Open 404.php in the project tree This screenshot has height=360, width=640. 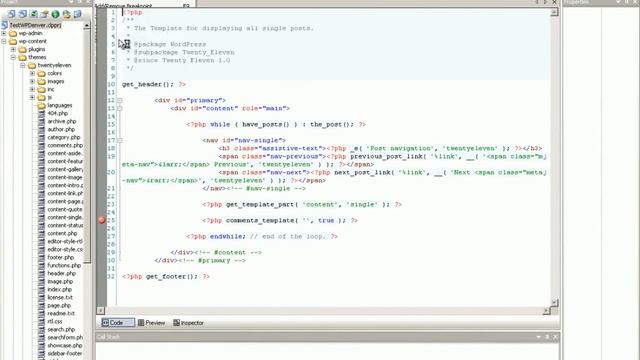tap(58, 113)
